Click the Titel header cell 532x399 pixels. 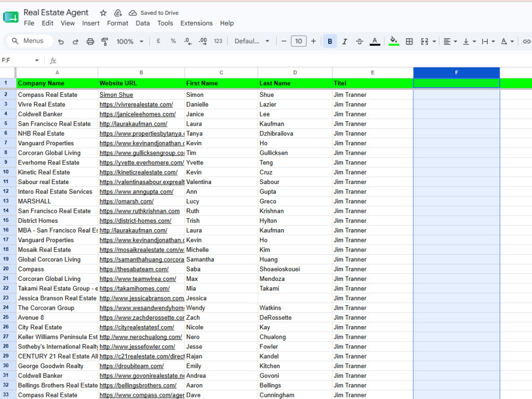(372, 83)
